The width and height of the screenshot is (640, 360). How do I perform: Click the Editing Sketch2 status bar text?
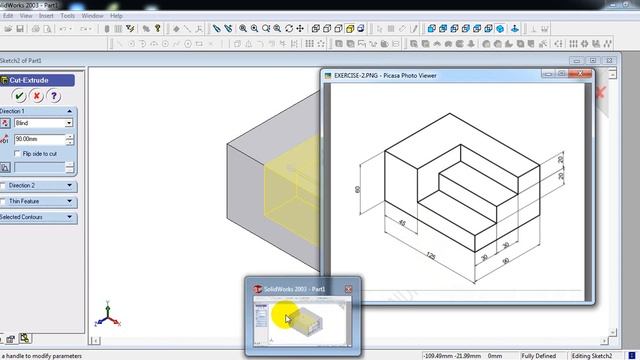pyautogui.click(x=591, y=356)
